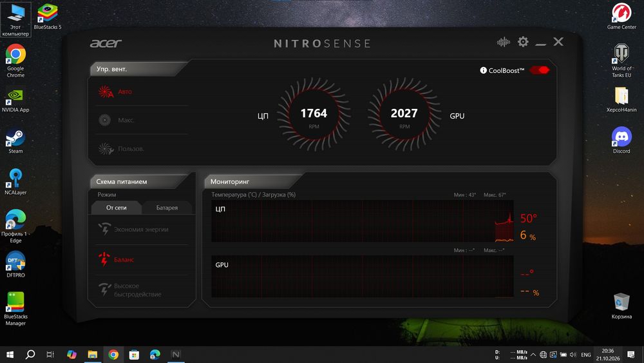Screen dimensions: 644x363
Task: Click the ENG language indicator
Action: coord(586,355)
